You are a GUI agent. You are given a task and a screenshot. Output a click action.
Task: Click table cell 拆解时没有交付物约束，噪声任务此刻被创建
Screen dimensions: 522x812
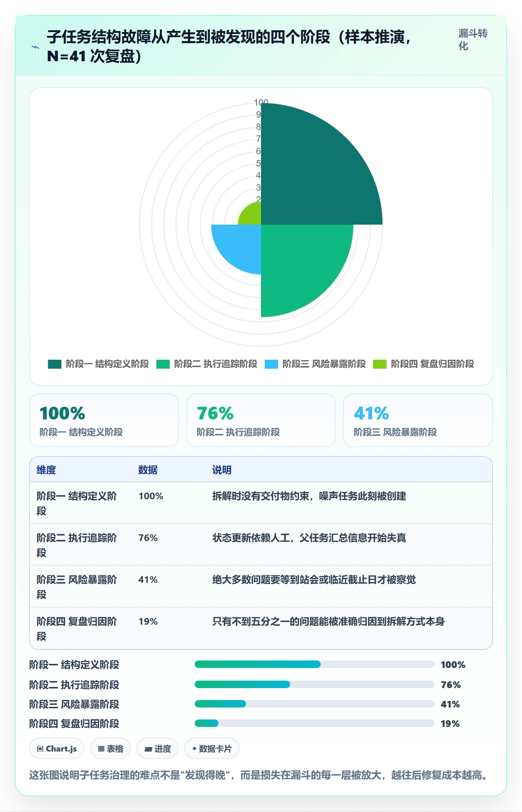coord(309,496)
